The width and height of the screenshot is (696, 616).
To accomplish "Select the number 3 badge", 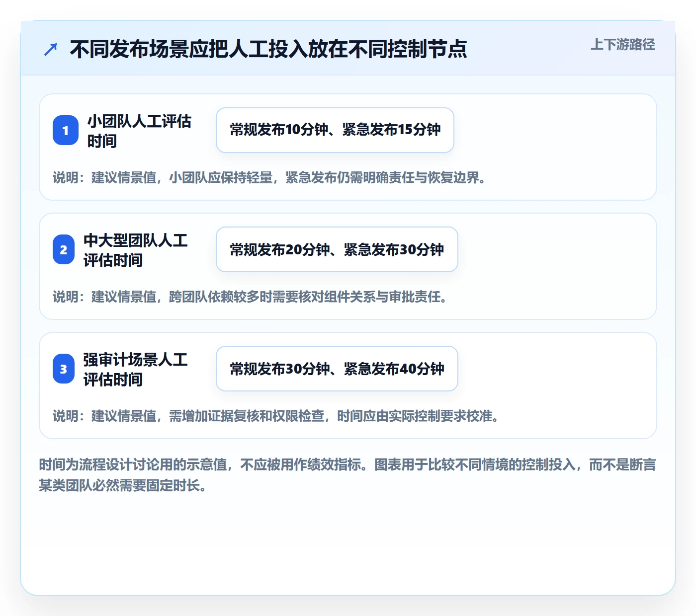I will tap(64, 369).
